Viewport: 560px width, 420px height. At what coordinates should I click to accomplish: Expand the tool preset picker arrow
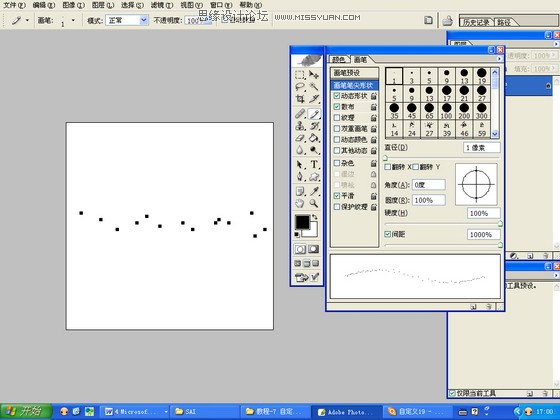pos(28,20)
